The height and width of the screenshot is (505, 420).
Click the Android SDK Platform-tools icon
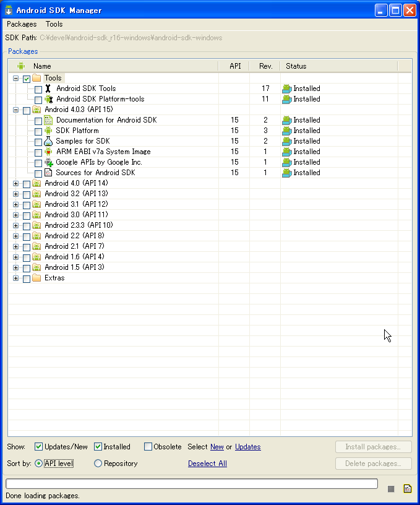point(49,99)
